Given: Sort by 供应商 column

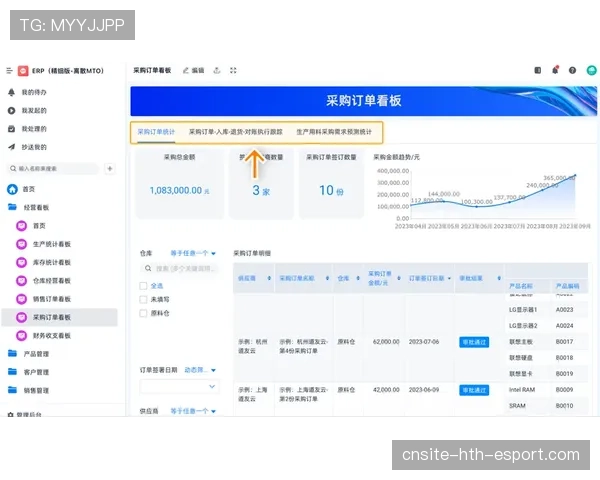Looking at the screenshot, I should (x=269, y=278).
